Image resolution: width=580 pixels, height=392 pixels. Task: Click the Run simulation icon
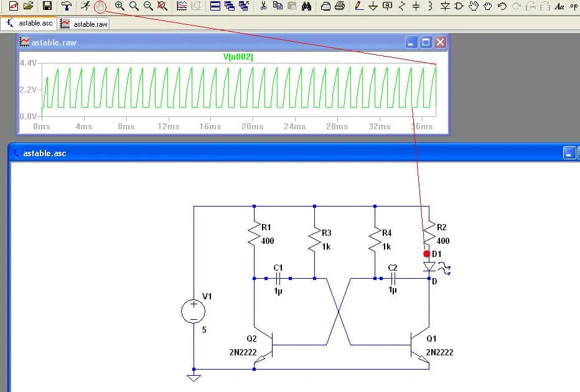click(x=85, y=6)
